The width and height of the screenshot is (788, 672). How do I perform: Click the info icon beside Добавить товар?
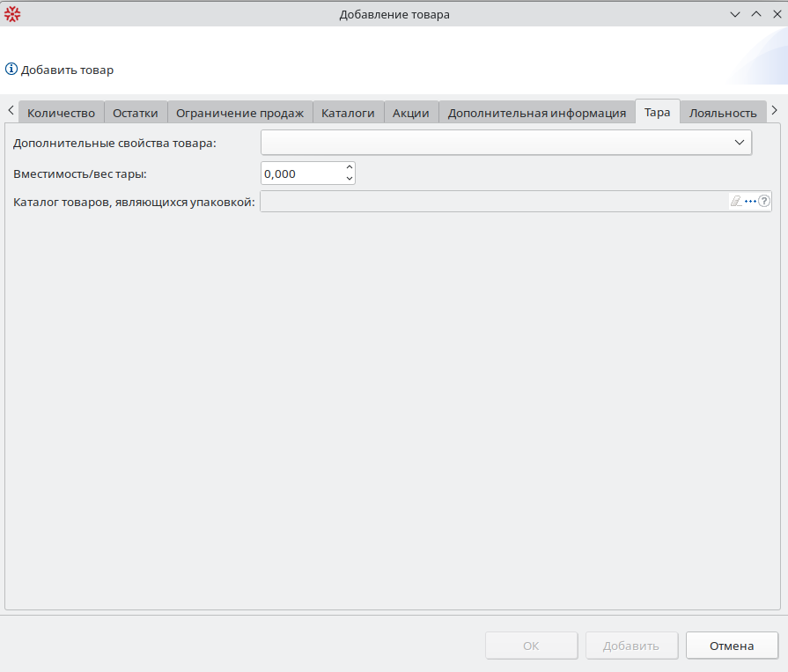click(11, 70)
